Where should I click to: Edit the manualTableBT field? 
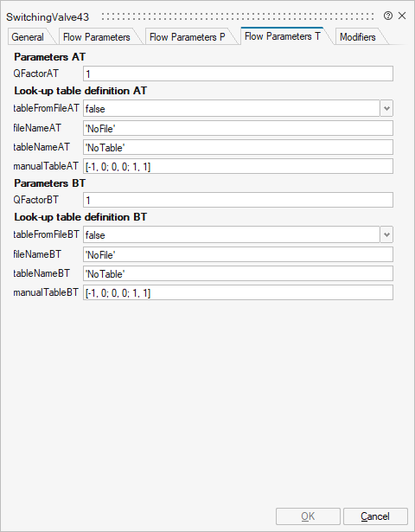coord(238,292)
